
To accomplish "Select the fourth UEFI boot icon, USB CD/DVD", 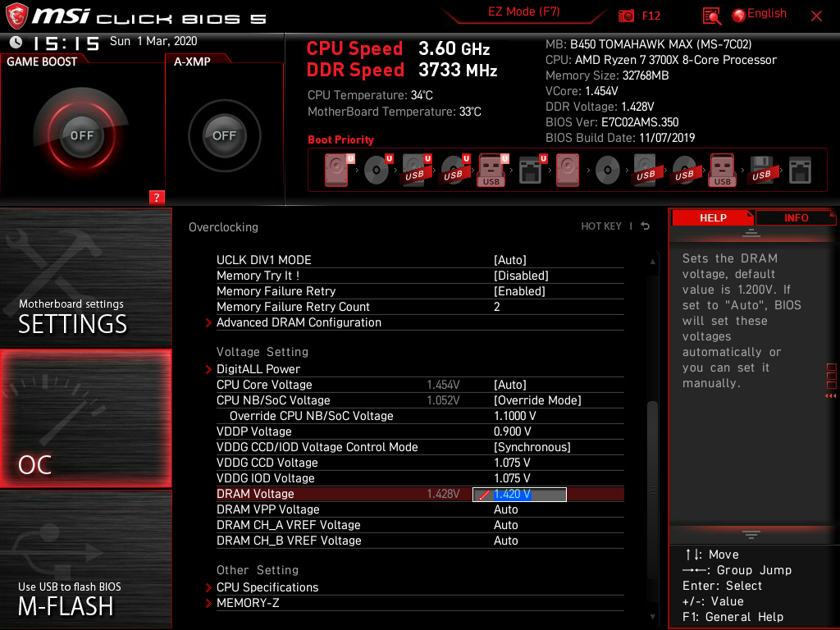I will (454, 171).
